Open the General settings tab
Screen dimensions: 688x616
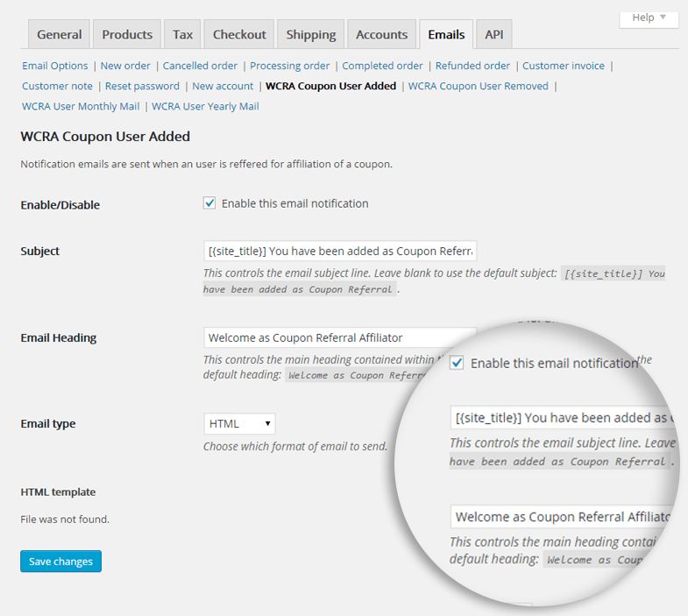[60, 34]
